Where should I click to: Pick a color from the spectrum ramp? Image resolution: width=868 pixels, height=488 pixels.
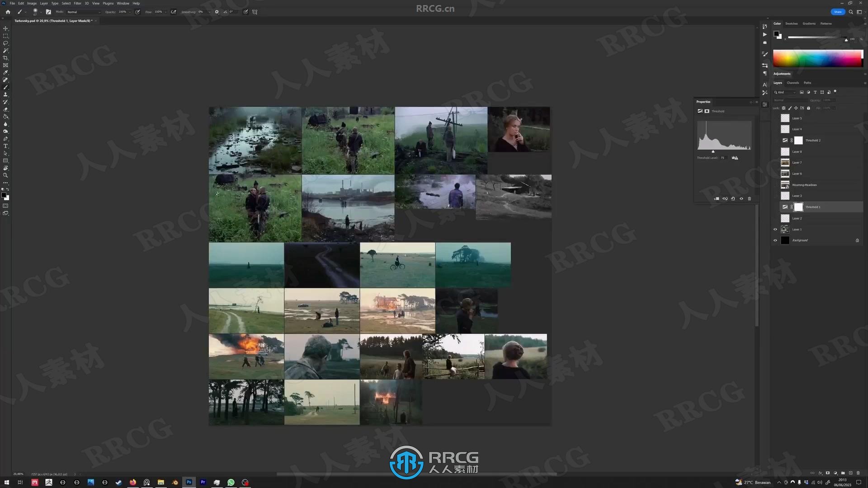(x=817, y=58)
